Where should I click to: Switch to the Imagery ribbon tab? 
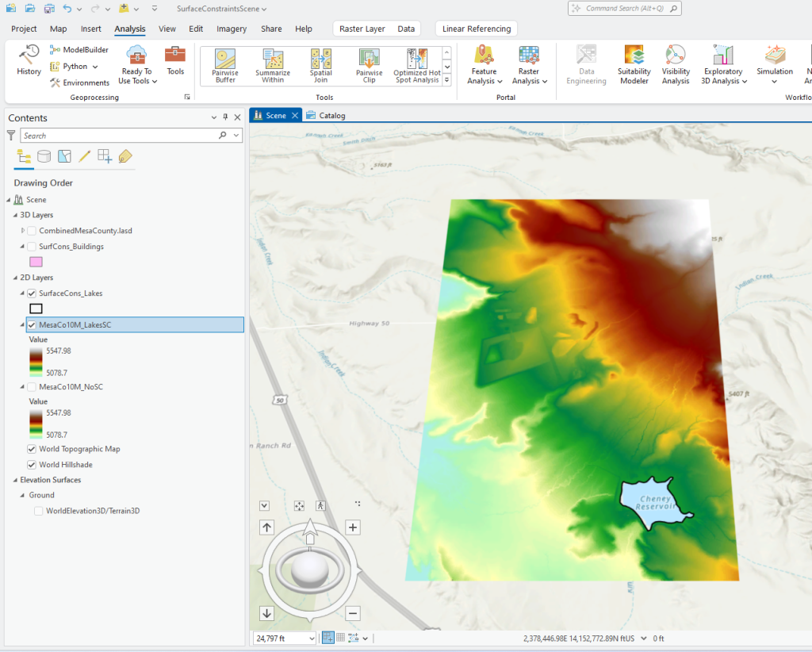pyautogui.click(x=232, y=29)
